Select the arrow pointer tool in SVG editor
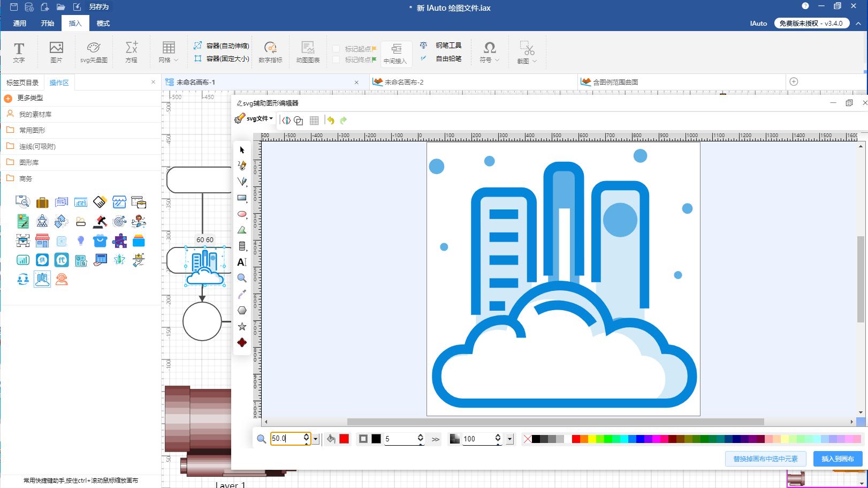 (242, 150)
